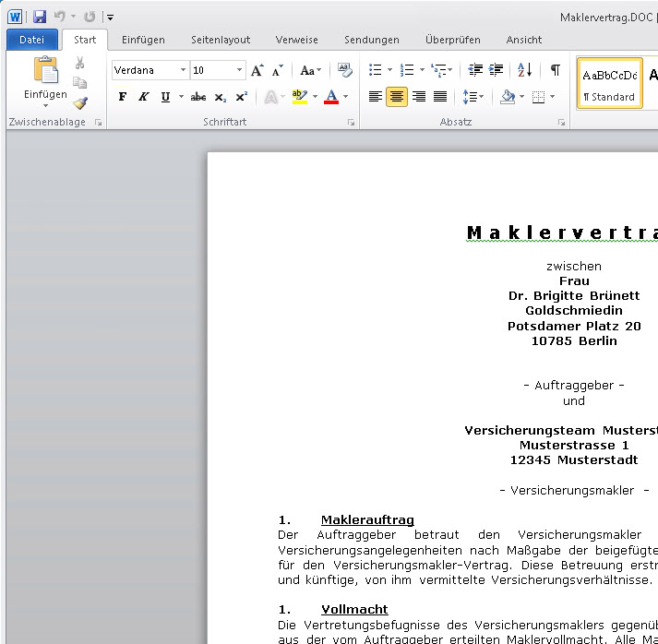Open the Seitenlayout tab
This screenshot has width=658, height=644.
(x=221, y=40)
